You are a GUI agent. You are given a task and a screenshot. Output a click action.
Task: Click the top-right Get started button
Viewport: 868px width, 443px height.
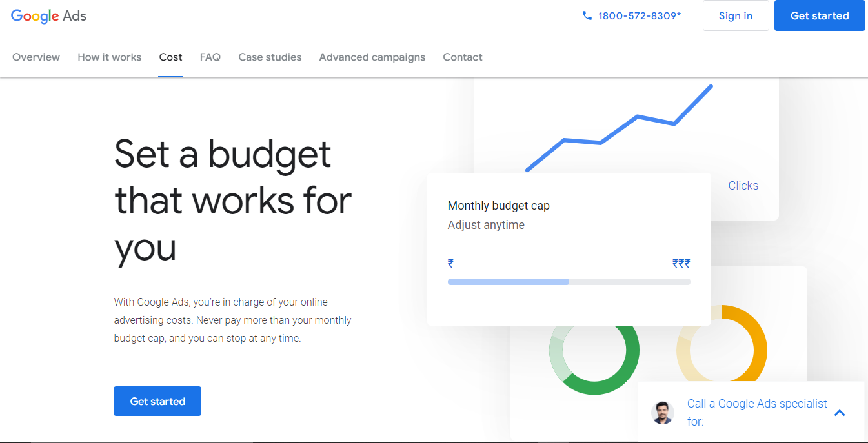tap(820, 15)
